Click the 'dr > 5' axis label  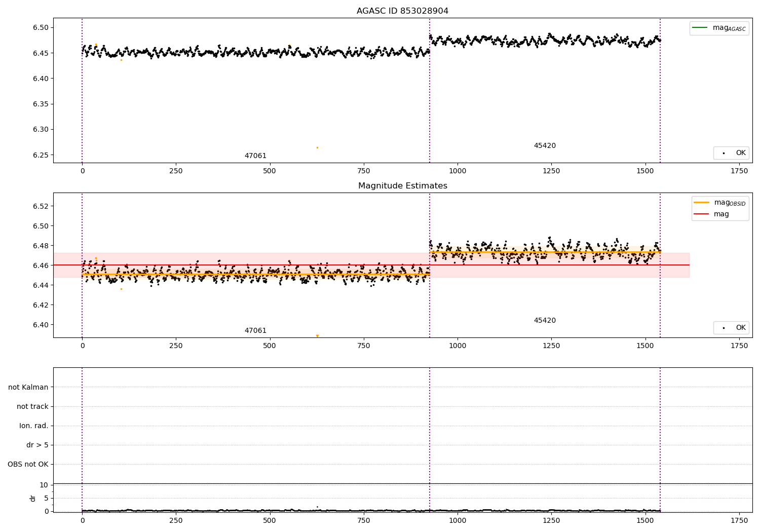pyautogui.click(x=37, y=445)
